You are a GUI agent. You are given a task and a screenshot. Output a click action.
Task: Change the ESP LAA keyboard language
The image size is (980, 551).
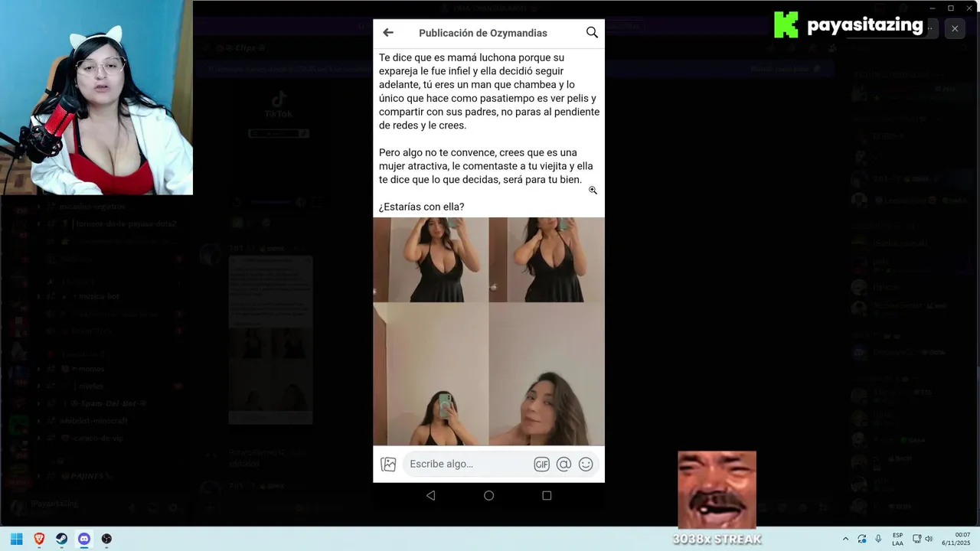coord(897,539)
